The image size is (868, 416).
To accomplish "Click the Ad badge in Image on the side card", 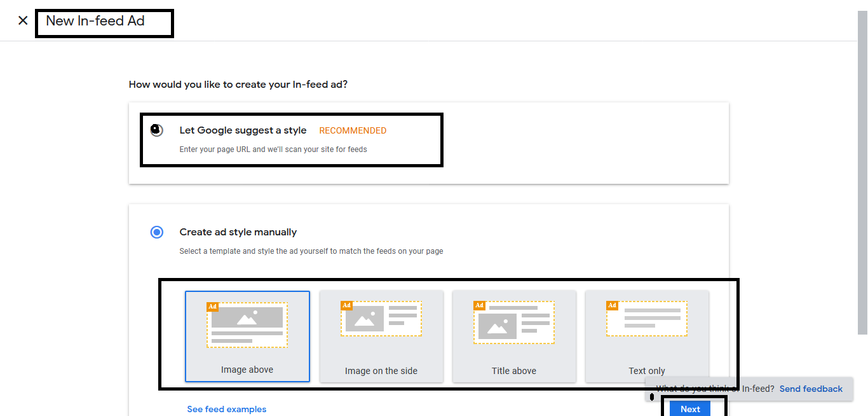I will pos(346,305).
